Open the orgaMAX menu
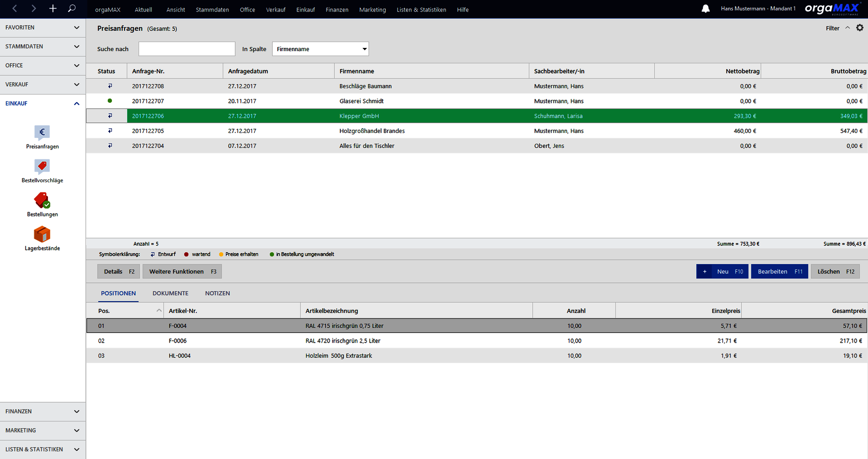The image size is (868, 459). [108, 10]
